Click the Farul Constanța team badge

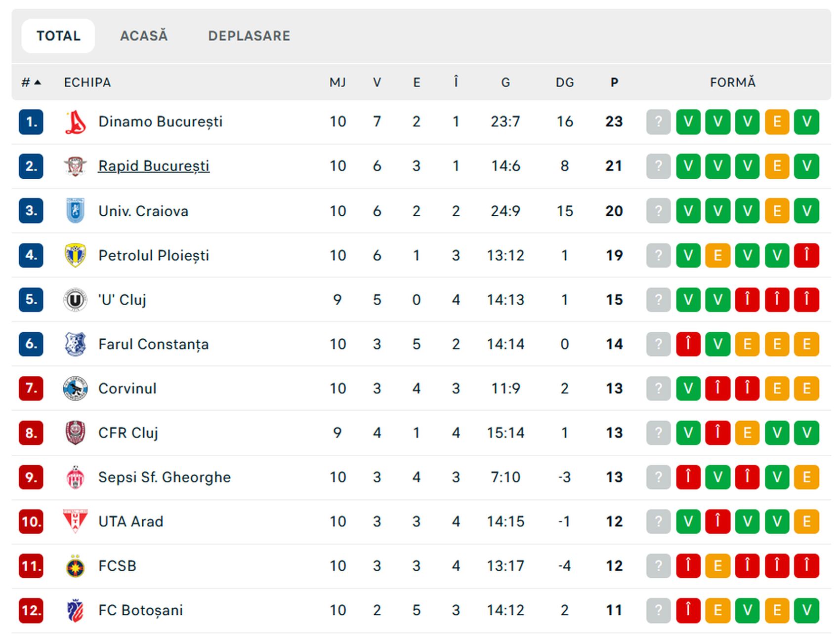coord(76,344)
